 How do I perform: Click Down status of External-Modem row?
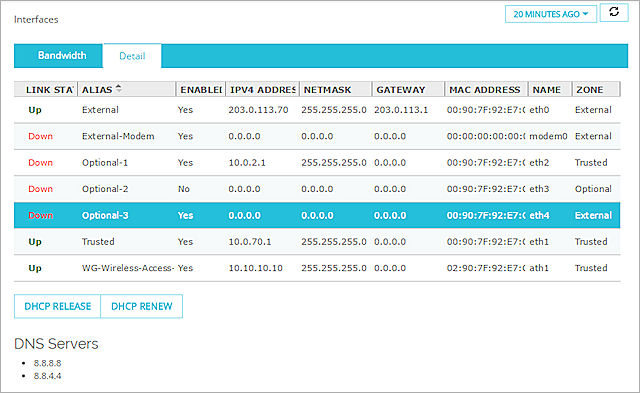click(x=40, y=136)
